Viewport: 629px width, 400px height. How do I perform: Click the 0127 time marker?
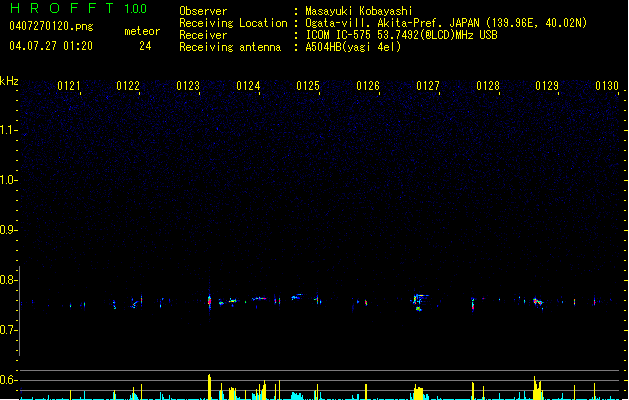[x=428, y=86]
